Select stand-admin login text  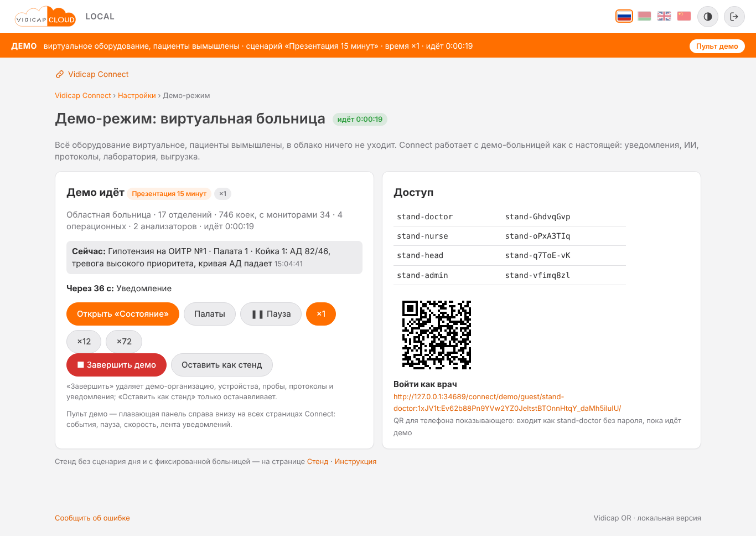click(x=422, y=275)
